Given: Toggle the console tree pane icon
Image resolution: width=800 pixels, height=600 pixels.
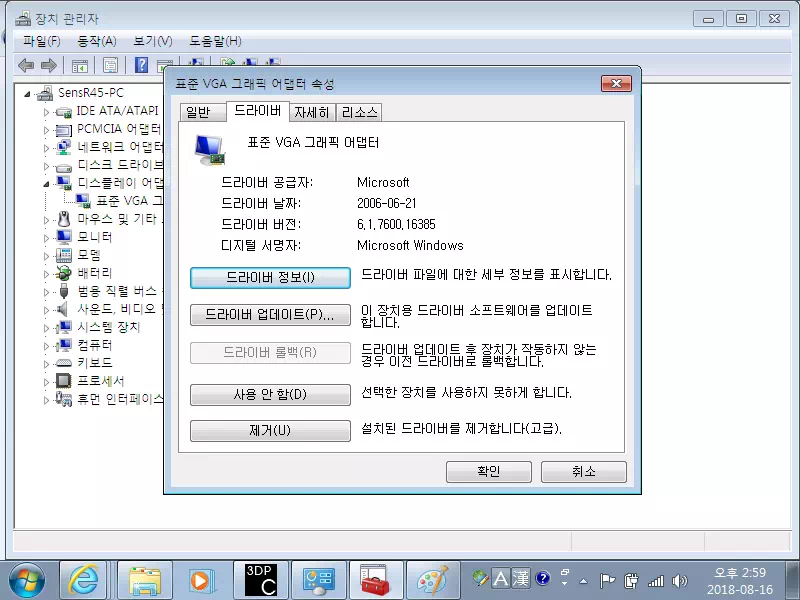Looking at the screenshot, I should (x=80, y=65).
